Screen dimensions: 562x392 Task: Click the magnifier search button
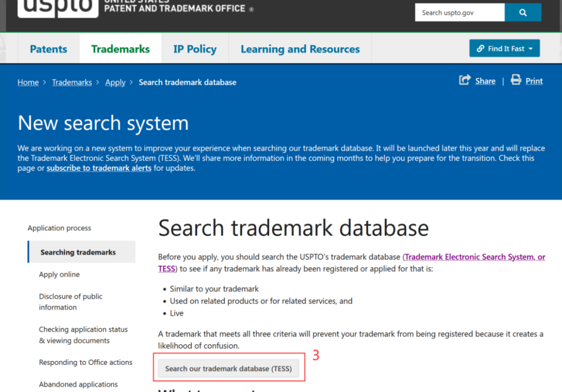pos(522,12)
